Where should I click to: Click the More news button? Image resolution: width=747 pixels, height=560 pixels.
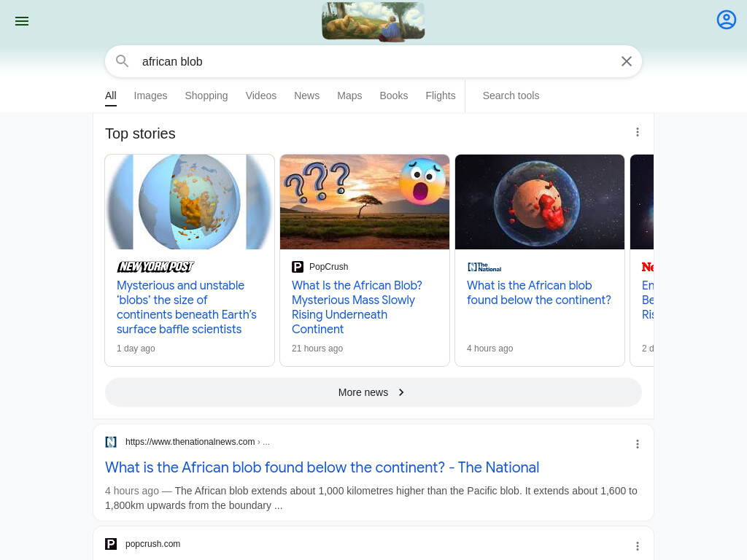coord(373,392)
